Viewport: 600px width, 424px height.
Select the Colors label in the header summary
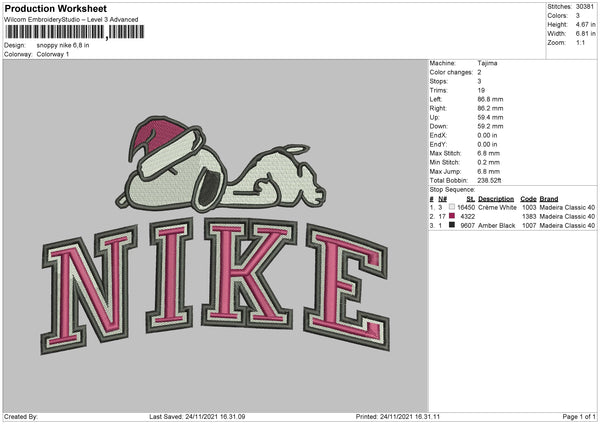pos(557,16)
